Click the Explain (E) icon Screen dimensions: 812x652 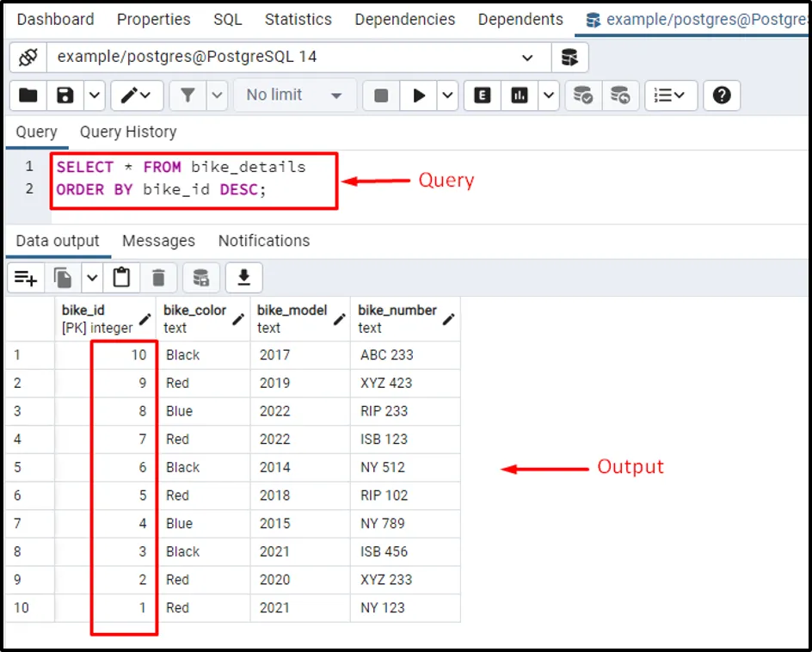pyautogui.click(x=483, y=95)
